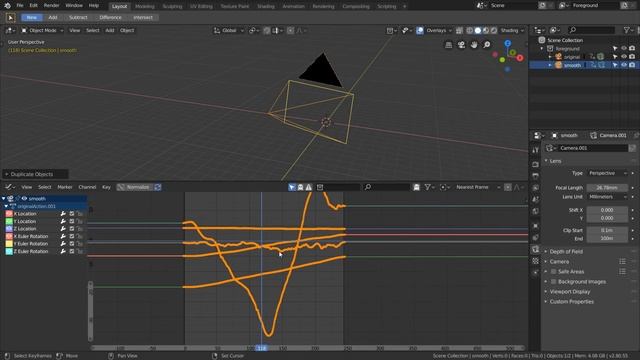Open the Object Data camera properties tab
Screen dimensions: 640x360
pos(535,249)
